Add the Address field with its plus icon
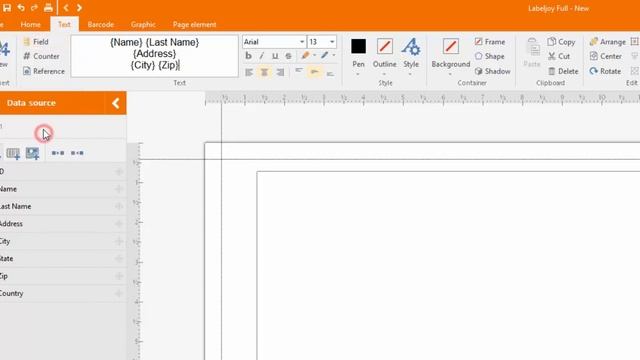The image size is (640, 360). tap(119, 224)
